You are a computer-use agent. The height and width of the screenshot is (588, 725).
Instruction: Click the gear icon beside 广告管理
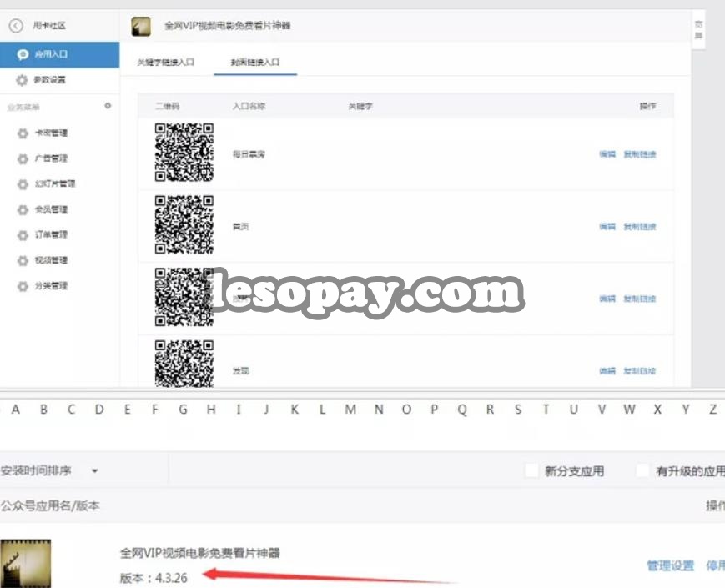point(23,159)
